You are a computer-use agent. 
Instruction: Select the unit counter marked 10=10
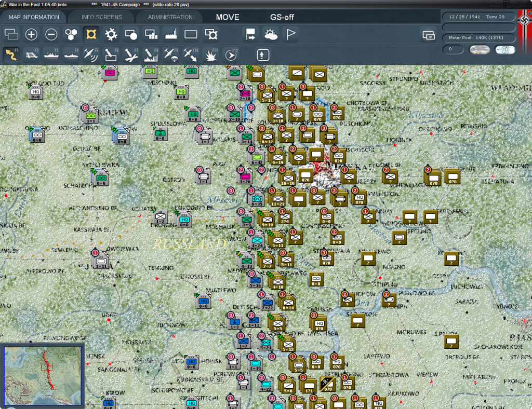(288, 179)
